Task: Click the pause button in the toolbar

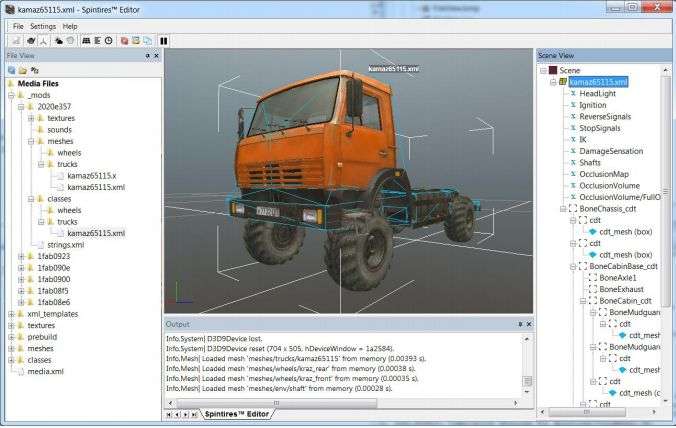Action: (163, 41)
